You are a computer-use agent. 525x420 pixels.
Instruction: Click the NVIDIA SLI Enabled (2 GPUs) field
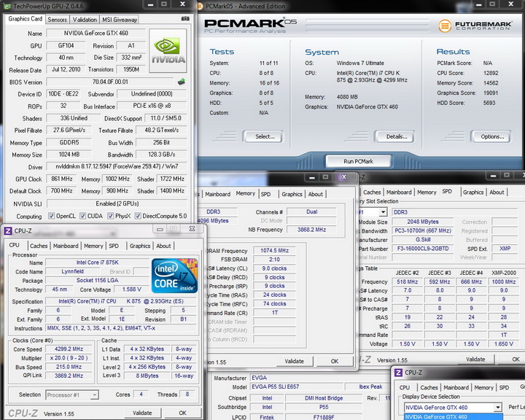[117, 203]
